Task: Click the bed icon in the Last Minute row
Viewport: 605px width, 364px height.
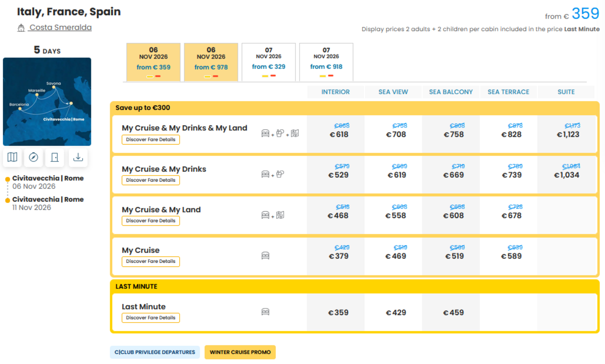Action: pyautogui.click(x=265, y=312)
